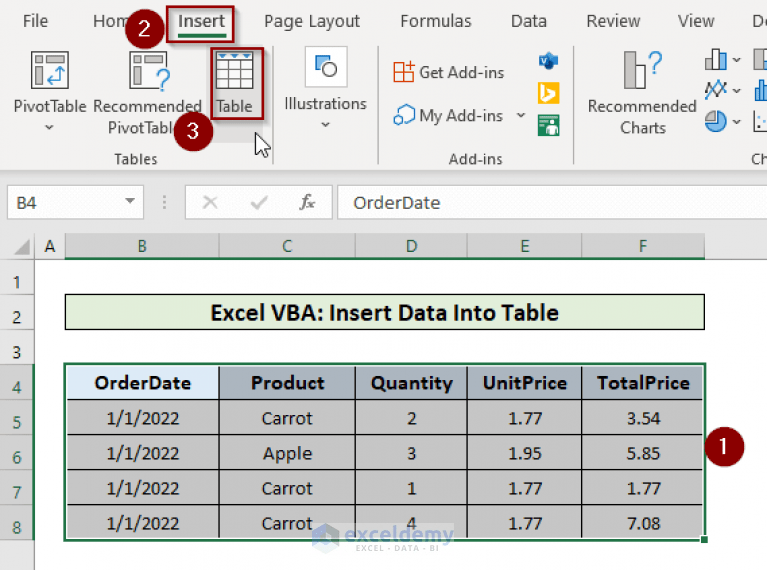The height and width of the screenshot is (570, 767).
Task: Open Recommended Charts
Action: (642, 93)
